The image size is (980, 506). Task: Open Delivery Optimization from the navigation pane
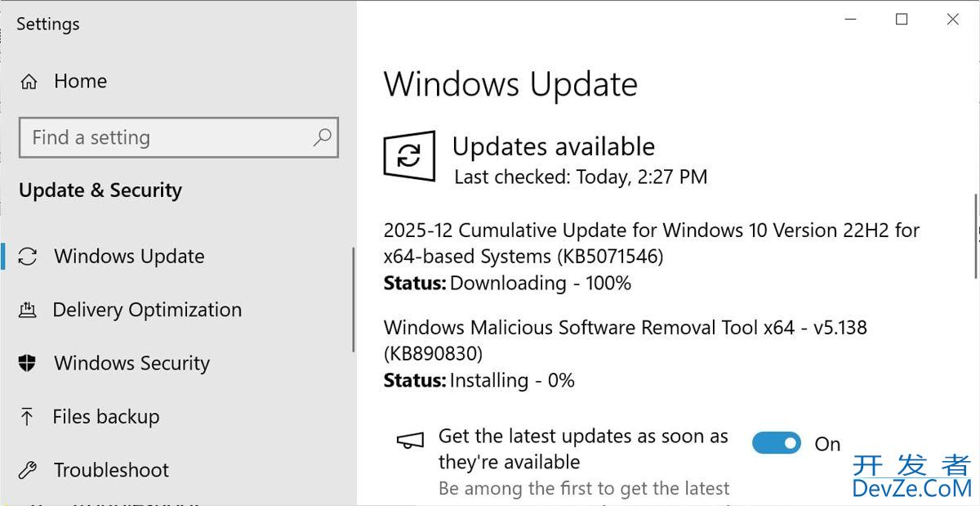(147, 310)
